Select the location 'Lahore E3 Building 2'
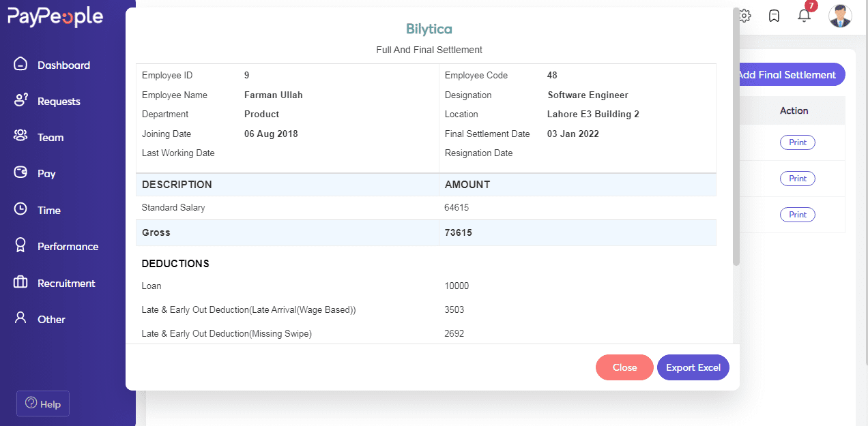868x426 pixels. click(593, 114)
